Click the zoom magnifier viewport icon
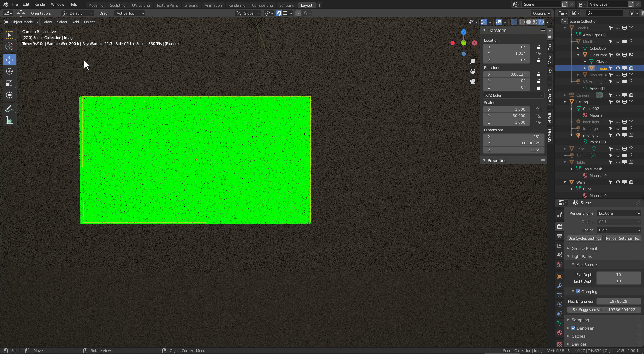The height and width of the screenshot is (354, 644). [473, 61]
